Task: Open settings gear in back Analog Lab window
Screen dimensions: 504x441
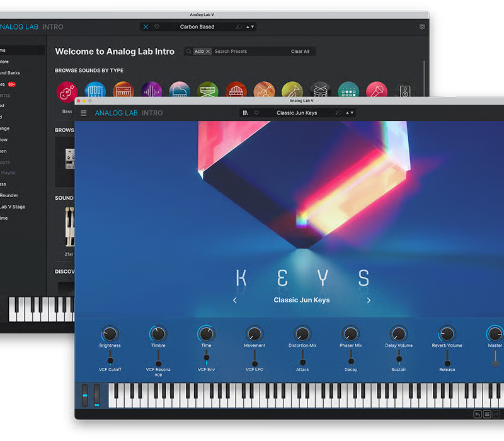Action: click(x=422, y=26)
